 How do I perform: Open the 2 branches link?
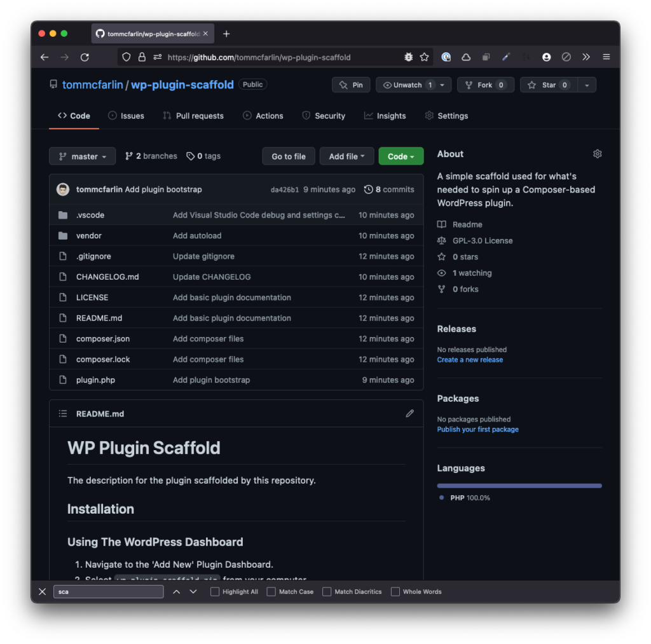tap(151, 156)
